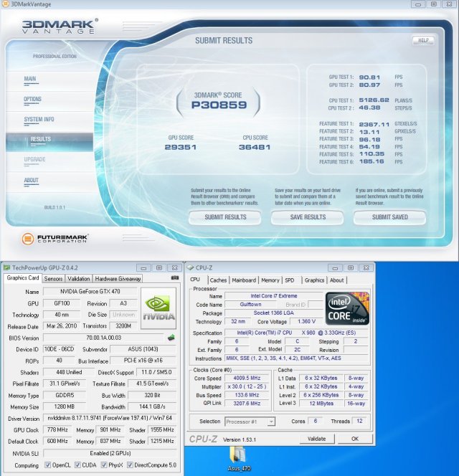The width and height of the screenshot is (459, 476).
Task: Click the SUBMIT RESULTS button
Action: (x=225, y=217)
